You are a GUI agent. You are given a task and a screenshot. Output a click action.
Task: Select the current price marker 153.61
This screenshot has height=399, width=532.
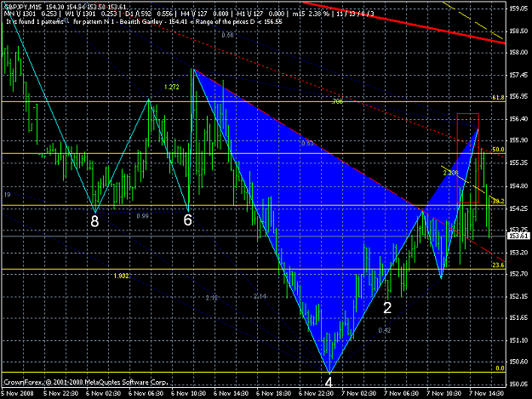518,236
